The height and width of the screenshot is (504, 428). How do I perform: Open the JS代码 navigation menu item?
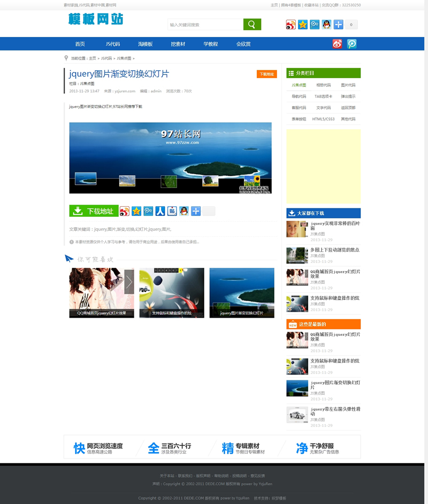tap(112, 44)
